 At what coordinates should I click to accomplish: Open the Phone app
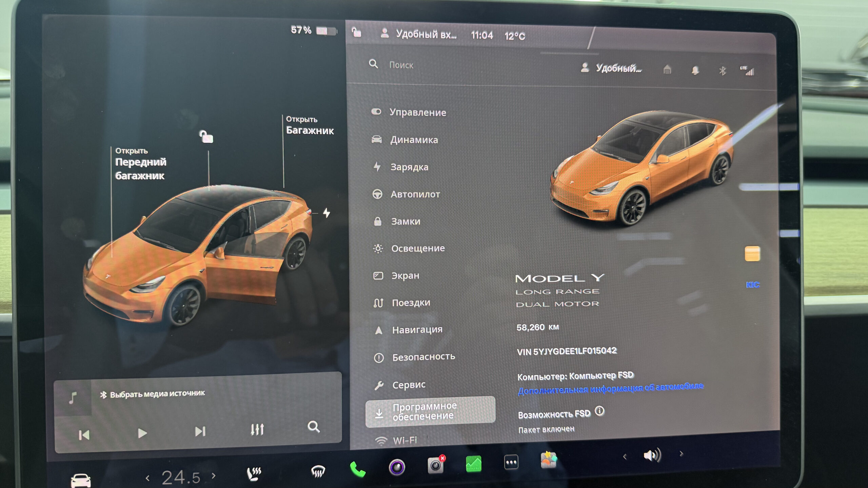pyautogui.click(x=357, y=469)
